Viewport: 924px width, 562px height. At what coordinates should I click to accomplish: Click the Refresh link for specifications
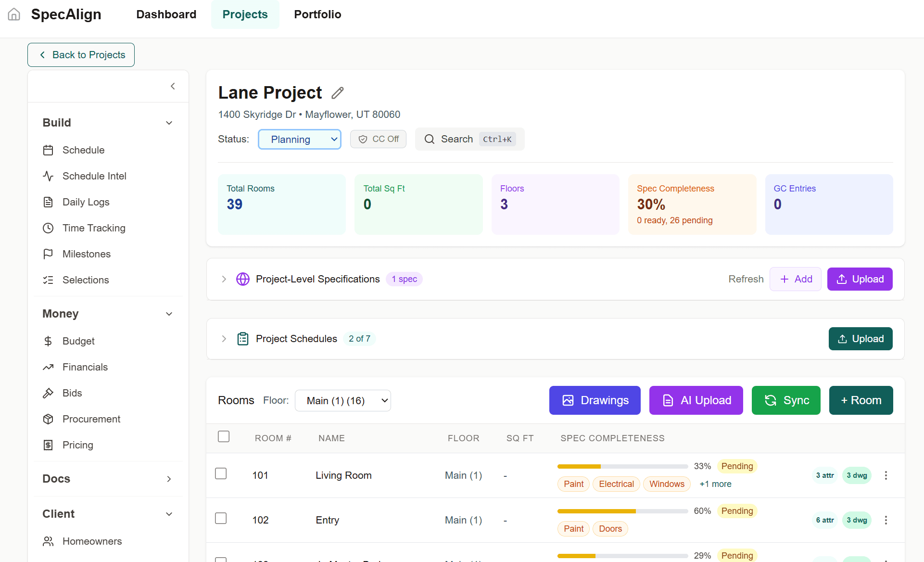[x=746, y=279]
